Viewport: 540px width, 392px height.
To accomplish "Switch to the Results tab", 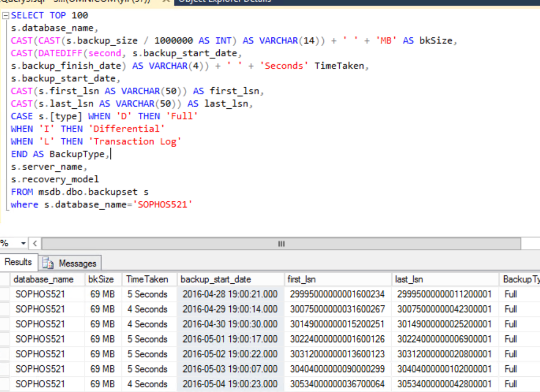I will [x=18, y=262].
